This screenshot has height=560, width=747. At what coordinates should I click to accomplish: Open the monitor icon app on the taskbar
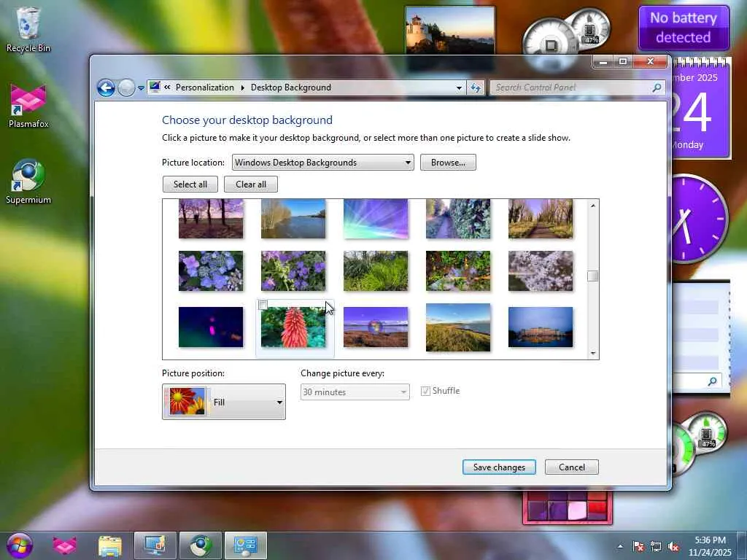pyautogui.click(x=155, y=545)
